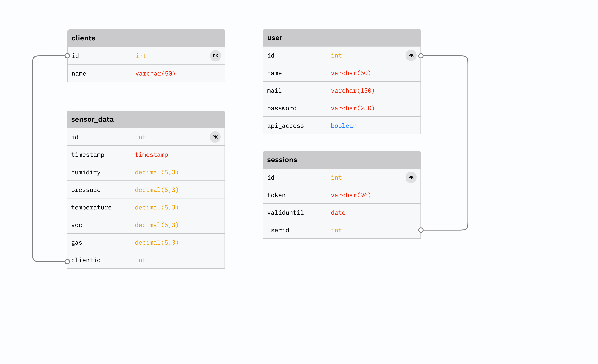Click the mail varchar(150) row
598x364 pixels.
tap(341, 90)
